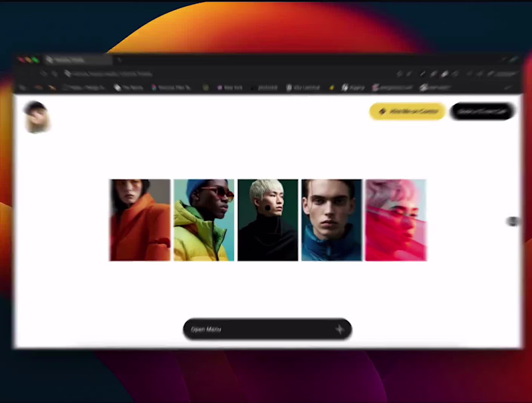Screen dimensions: 532x403
Task: Click the pink-haired model portrait image
Action: click(396, 219)
